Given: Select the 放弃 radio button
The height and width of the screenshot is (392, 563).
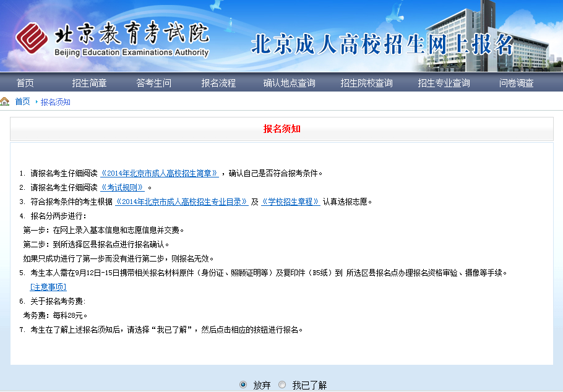Looking at the screenshot, I should [243, 385].
